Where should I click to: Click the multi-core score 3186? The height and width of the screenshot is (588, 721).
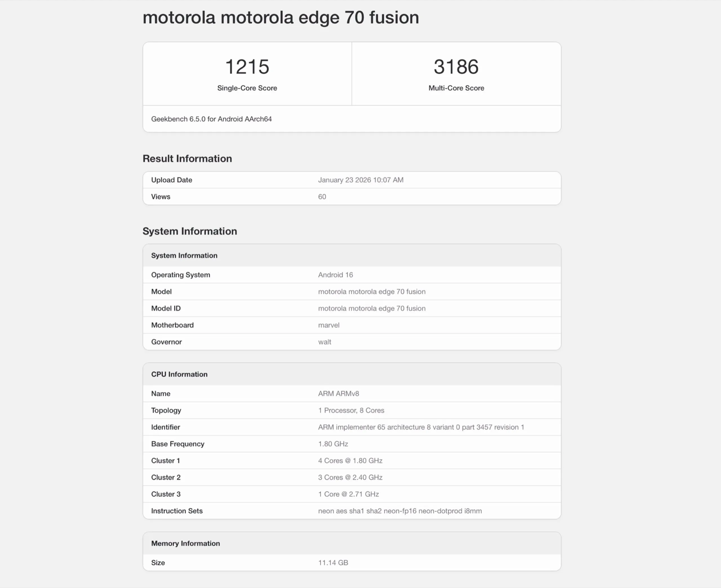click(456, 67)
